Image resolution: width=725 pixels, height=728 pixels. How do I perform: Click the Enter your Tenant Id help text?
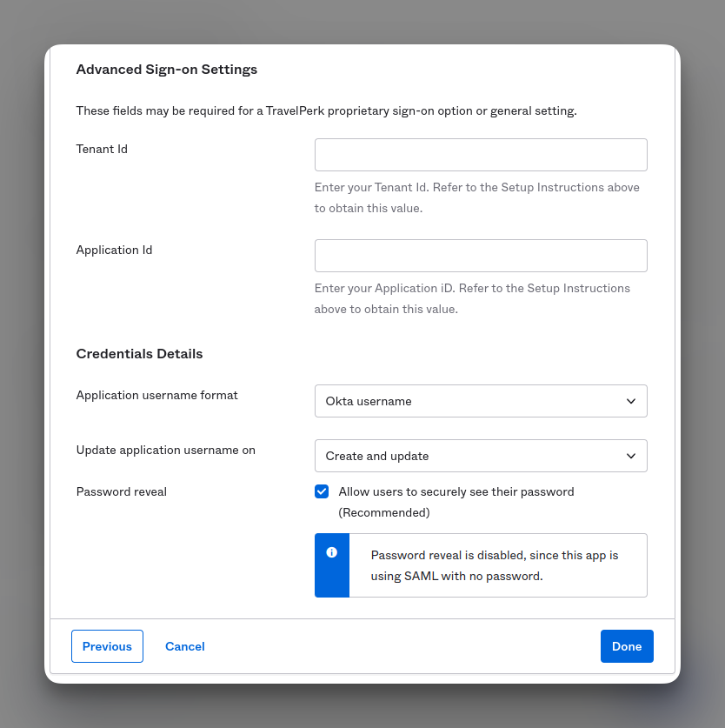(x=476, y=197)
